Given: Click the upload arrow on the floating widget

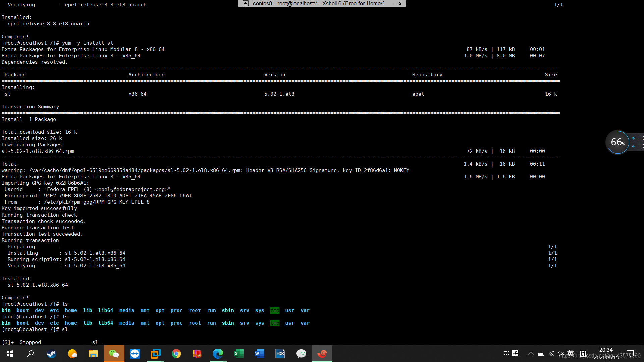Looking at the screenshot, I should (633, 138).
